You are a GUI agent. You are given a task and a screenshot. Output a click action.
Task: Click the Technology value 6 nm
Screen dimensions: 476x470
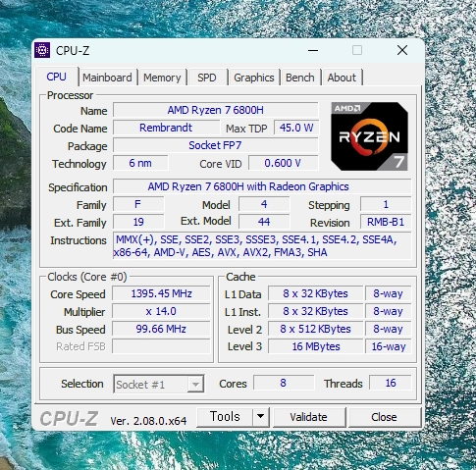[x=140, y=163]
